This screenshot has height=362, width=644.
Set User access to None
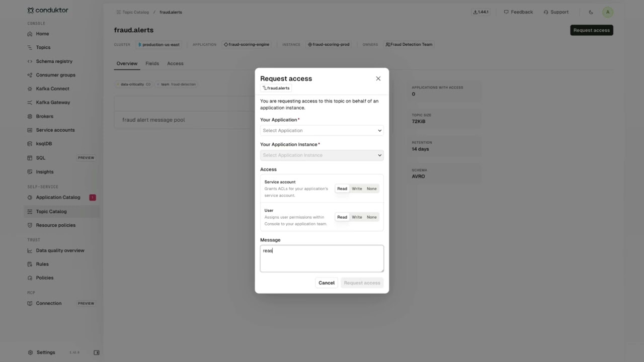point(372,217)
